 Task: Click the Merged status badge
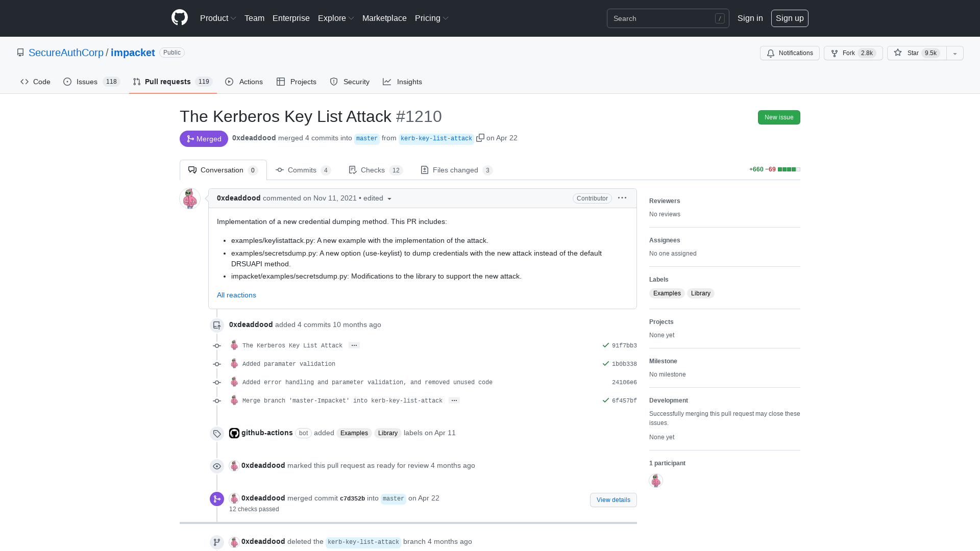(x=204, y=139)
